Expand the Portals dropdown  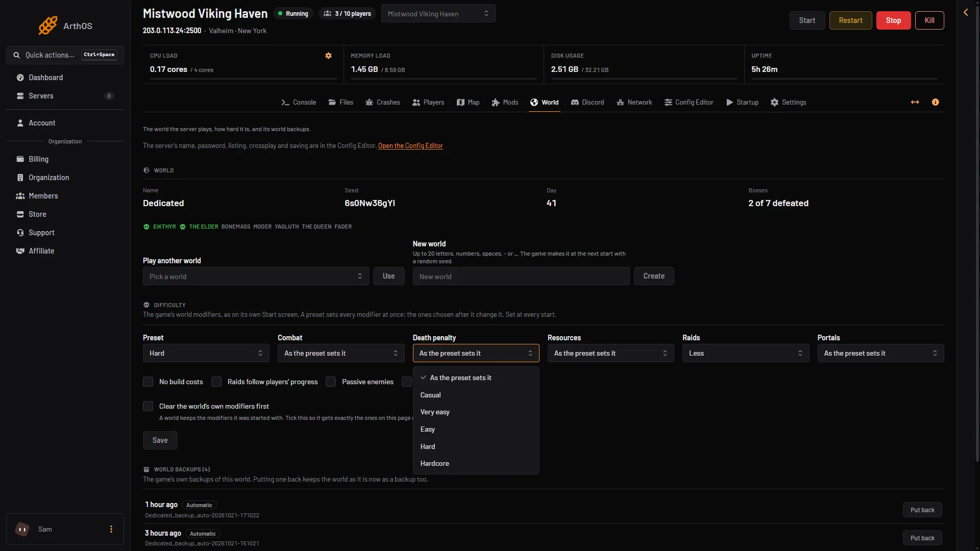(x=881, y=353)
